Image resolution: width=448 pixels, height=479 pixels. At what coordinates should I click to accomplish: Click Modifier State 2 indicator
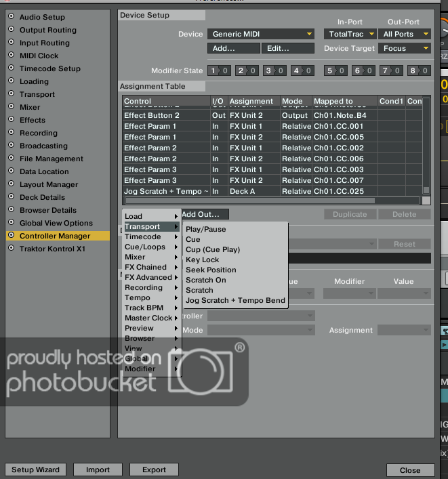click(247, 70)
